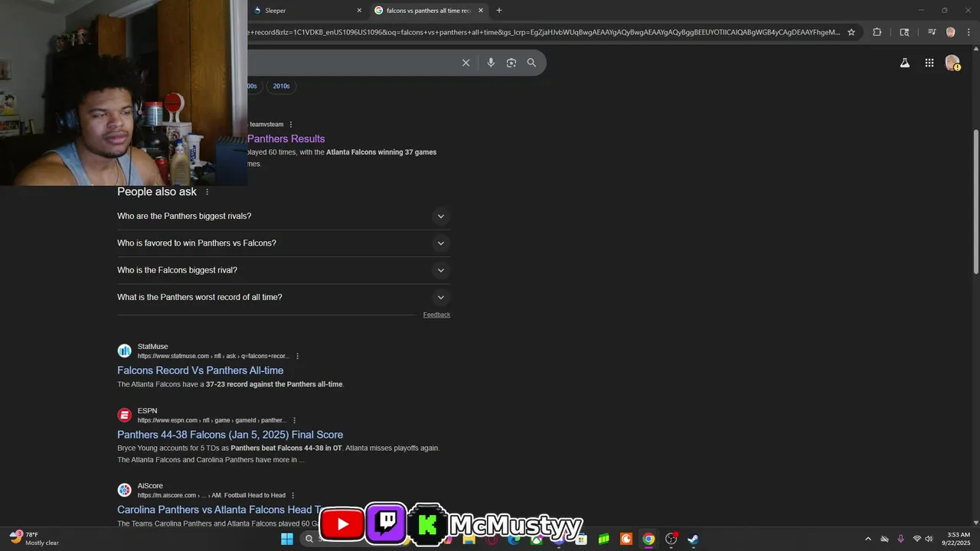
Task: Open "Falcons Record Vs Panthers All-time" link
Action: click(201, 370)
